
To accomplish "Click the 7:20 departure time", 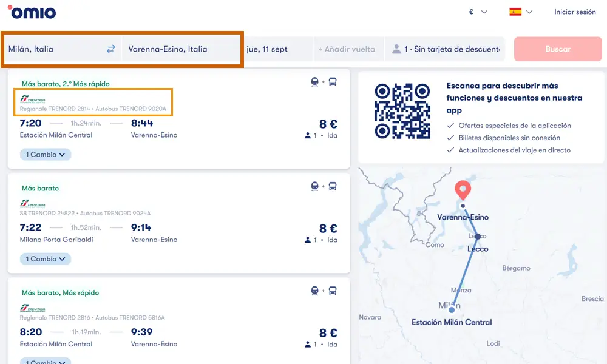I will (30, 123).
